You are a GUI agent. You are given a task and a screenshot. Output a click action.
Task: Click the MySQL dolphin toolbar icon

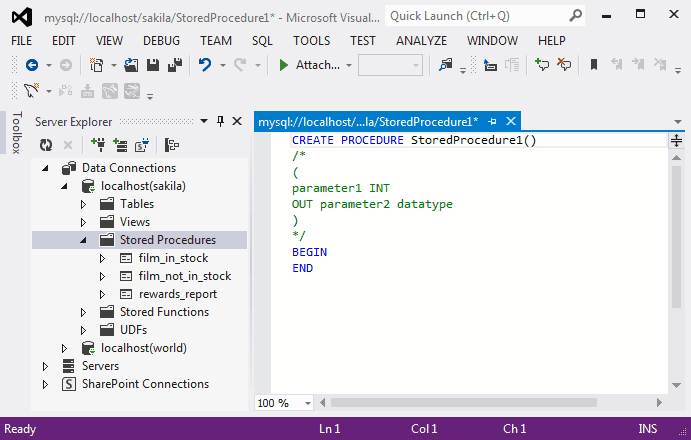(31, 91)
